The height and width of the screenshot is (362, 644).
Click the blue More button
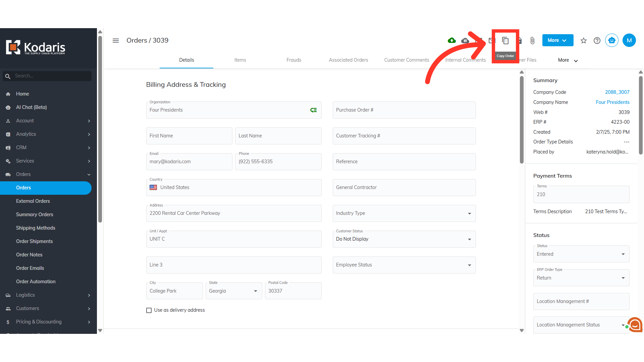point(557,40)
